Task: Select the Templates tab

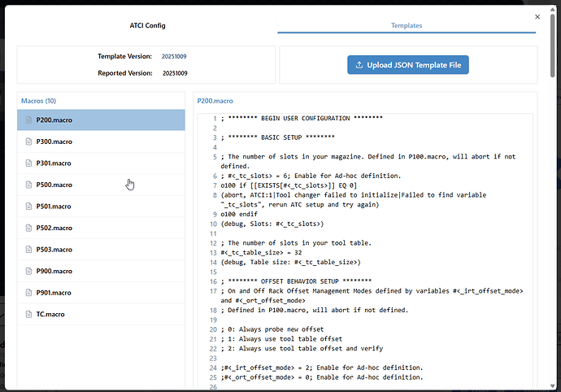Action: point(406,26)
